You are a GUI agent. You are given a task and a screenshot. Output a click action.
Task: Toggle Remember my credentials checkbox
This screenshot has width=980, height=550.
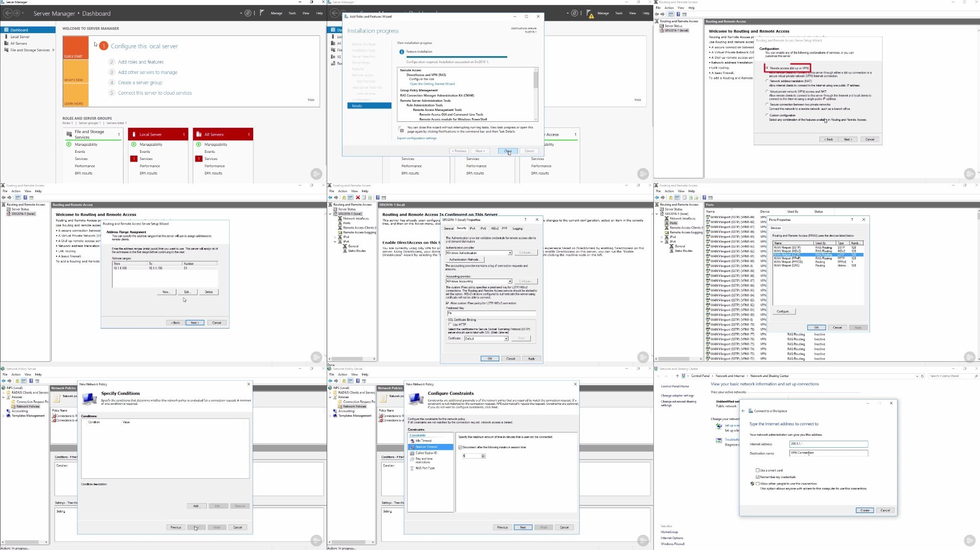(757, 477)
